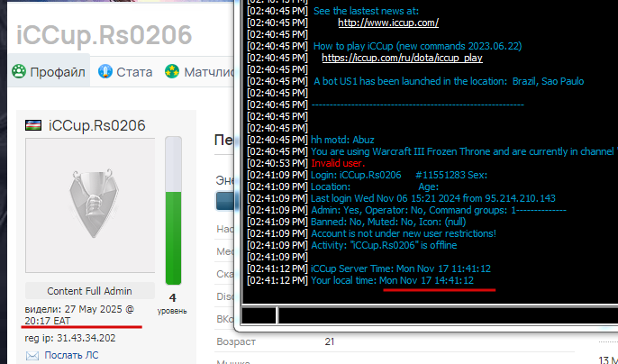Click the rocket icon beside Стата
Viewport: 618px width, 364px height.
coord(105,71)
